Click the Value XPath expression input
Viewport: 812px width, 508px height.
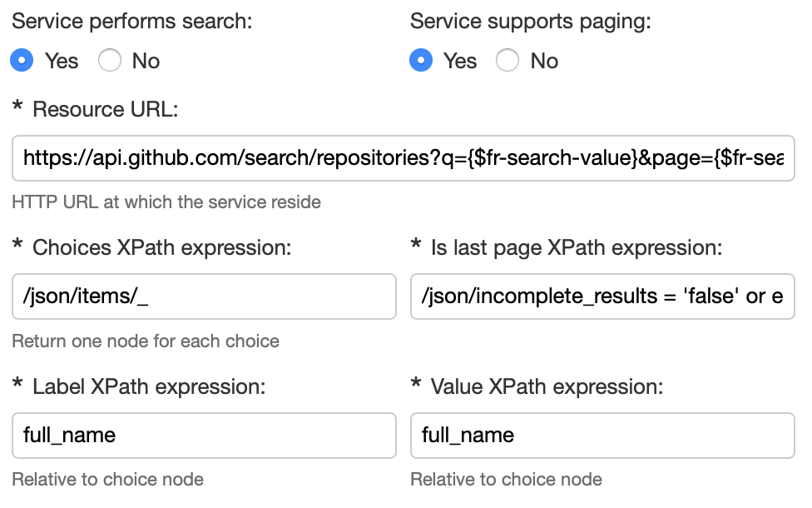pos(602,435)
